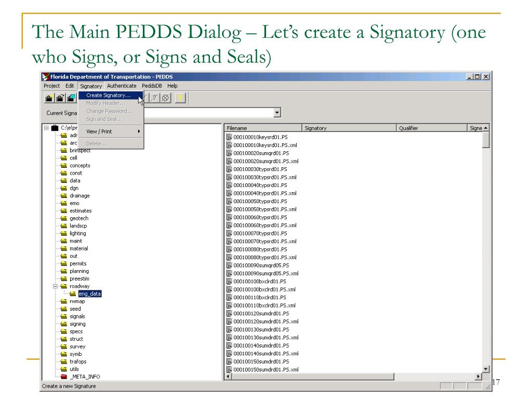Image resolution: width=532 pixels, height=399 pixels.
Task: Select file 000100060typsrd01.PS.xml
Action: (265, 225)
